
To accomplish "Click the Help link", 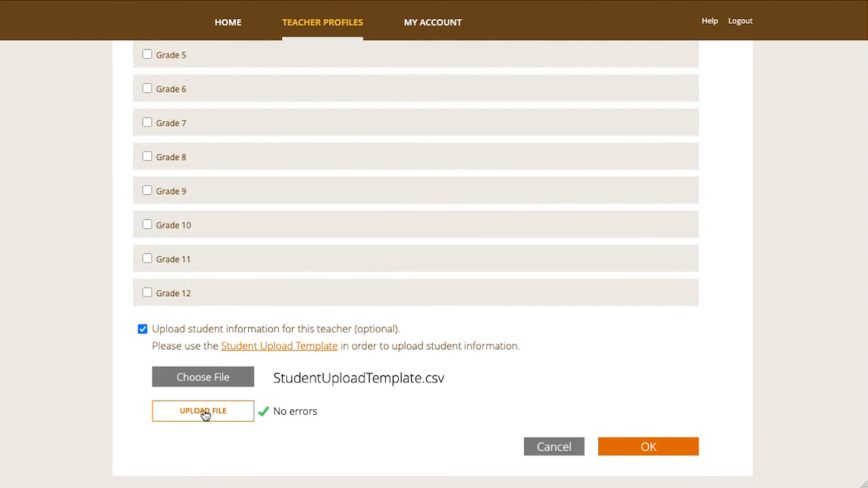I will [x=709, y=21].
